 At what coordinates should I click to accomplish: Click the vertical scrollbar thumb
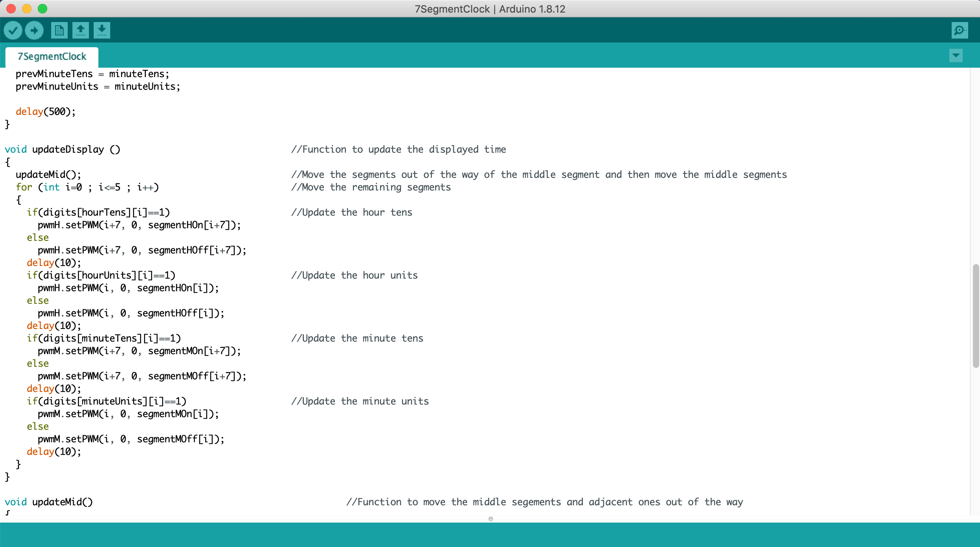tap(976, 316)
